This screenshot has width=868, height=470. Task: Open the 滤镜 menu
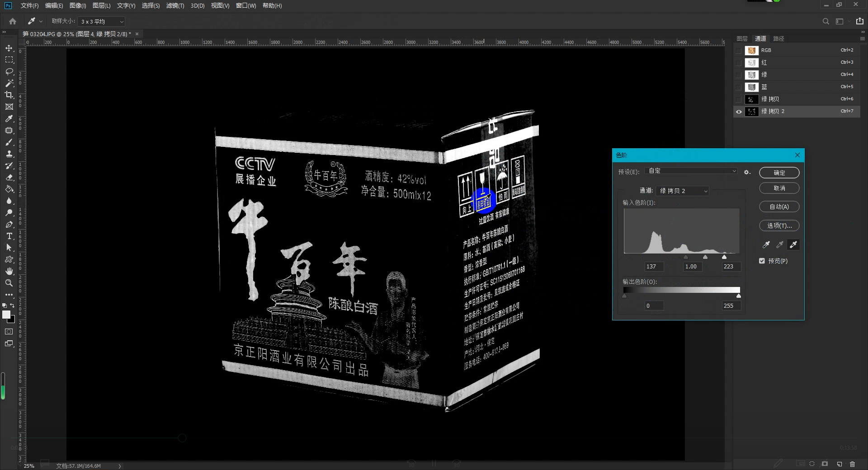pos(175,5)
